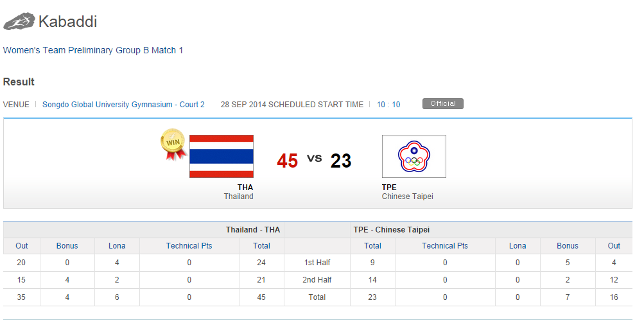Click Chinese Taipei's score of 23

click(341, 161)
